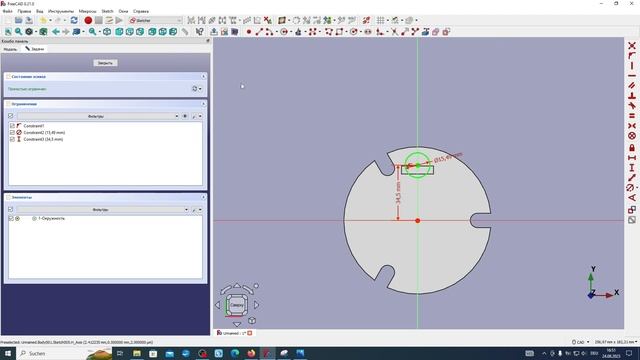Select the create arc tool
This screenshot has width=640, height=360.
(x=269, y=31)
